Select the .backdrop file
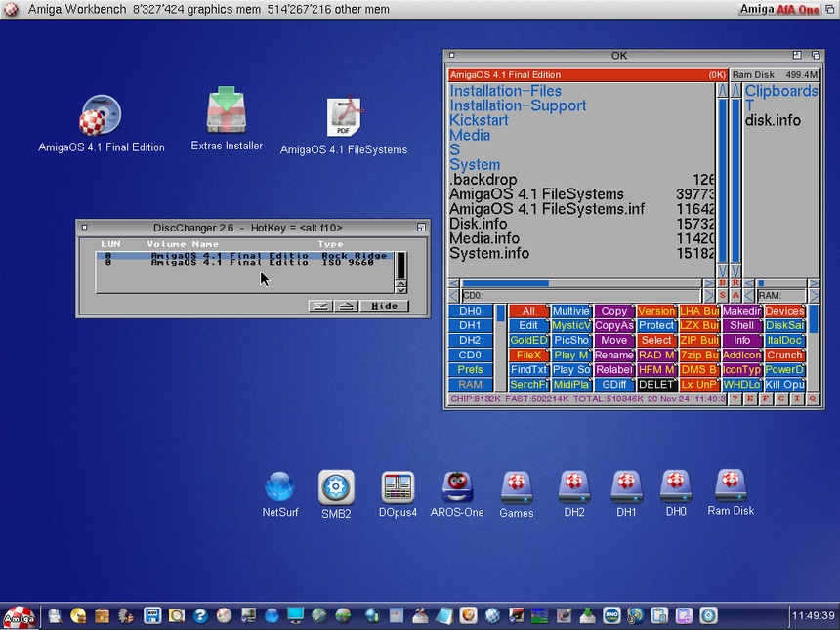 tap(483, 180)
